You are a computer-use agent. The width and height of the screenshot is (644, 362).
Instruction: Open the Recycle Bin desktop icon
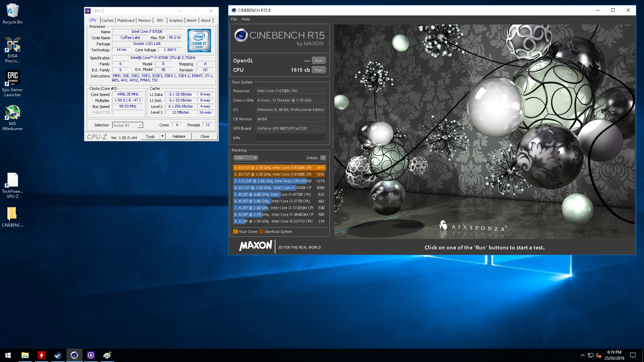(12, 13)
